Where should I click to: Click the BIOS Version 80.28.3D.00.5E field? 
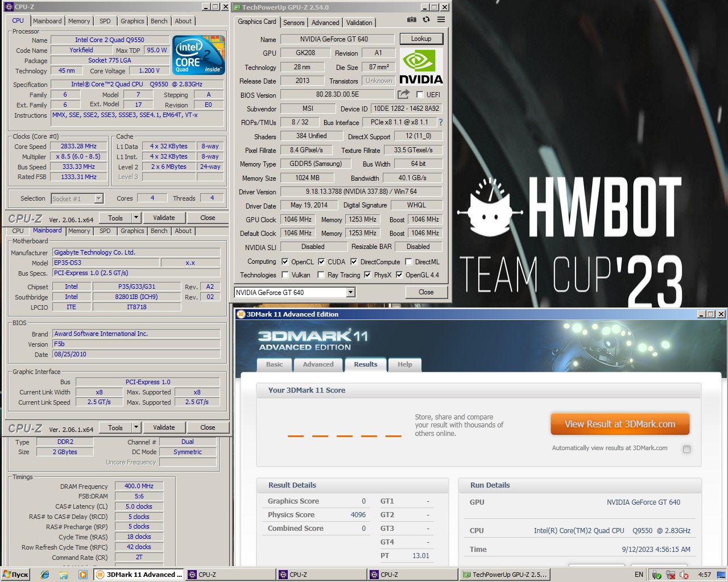[x=338, y=94]
